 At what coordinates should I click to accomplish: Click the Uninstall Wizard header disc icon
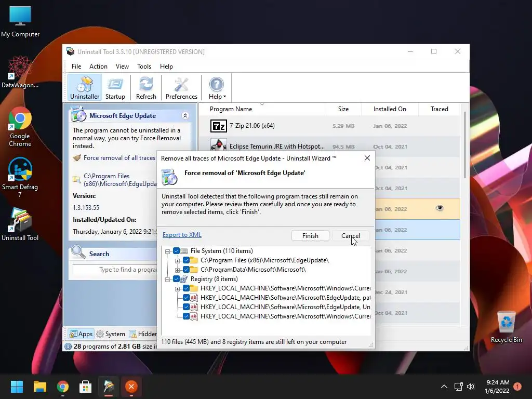point(169,177)
